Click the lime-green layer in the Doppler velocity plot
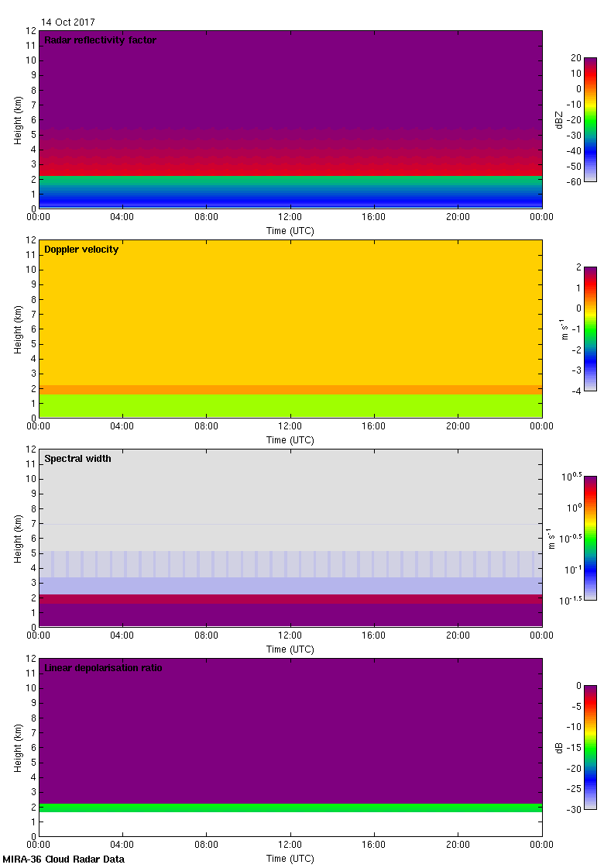This screenshot has height=868, width=604. tap(290, 405)
